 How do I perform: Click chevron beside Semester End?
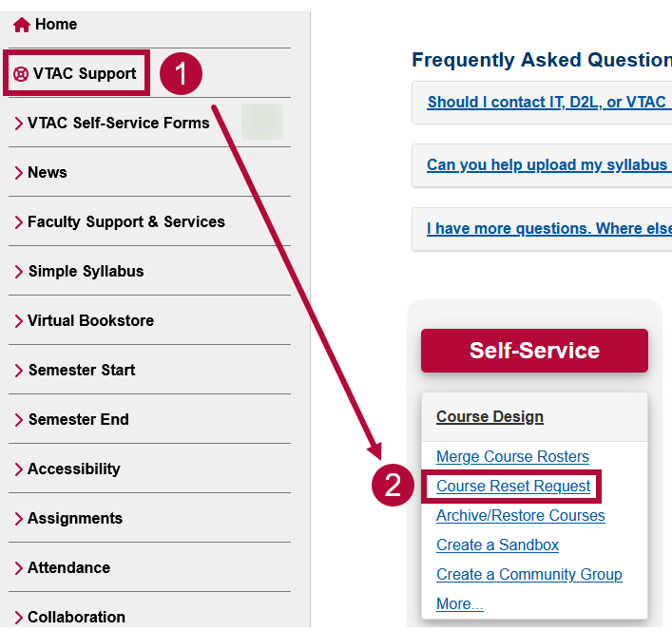tap(18, 420)
